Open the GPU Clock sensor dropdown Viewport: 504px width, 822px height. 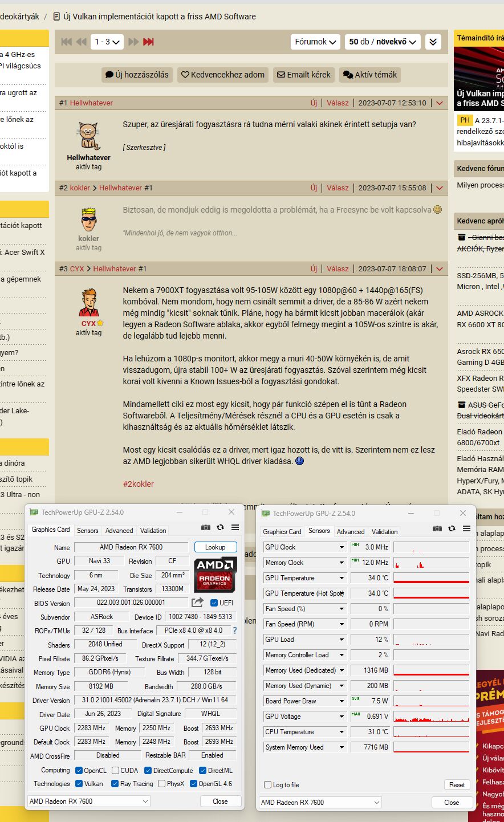click(304, 547)
